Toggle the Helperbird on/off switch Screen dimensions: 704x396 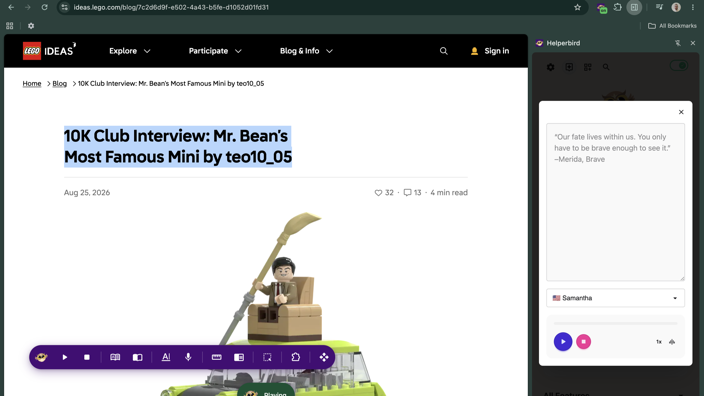678,66
